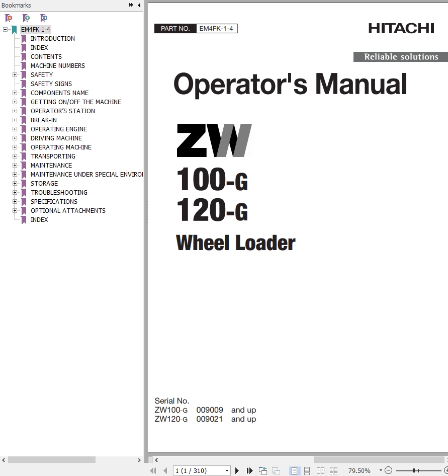This screenshot has height=476, width=448.
Task: Expand the OPERATING MACHINE bookmark
Action: click(15, 147)
